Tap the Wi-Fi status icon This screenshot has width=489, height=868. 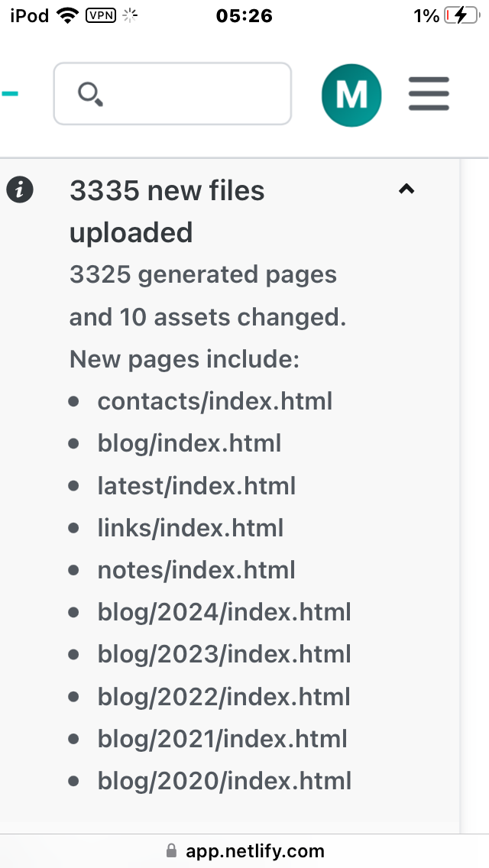(x=68, y=15)
